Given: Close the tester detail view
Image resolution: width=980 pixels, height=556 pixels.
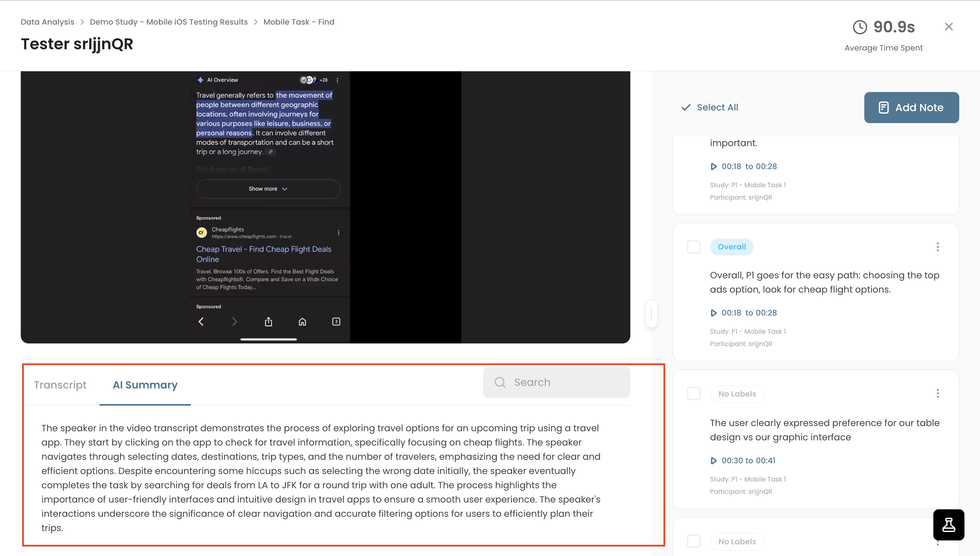Looking at the screenshot, I should point(948,27).
